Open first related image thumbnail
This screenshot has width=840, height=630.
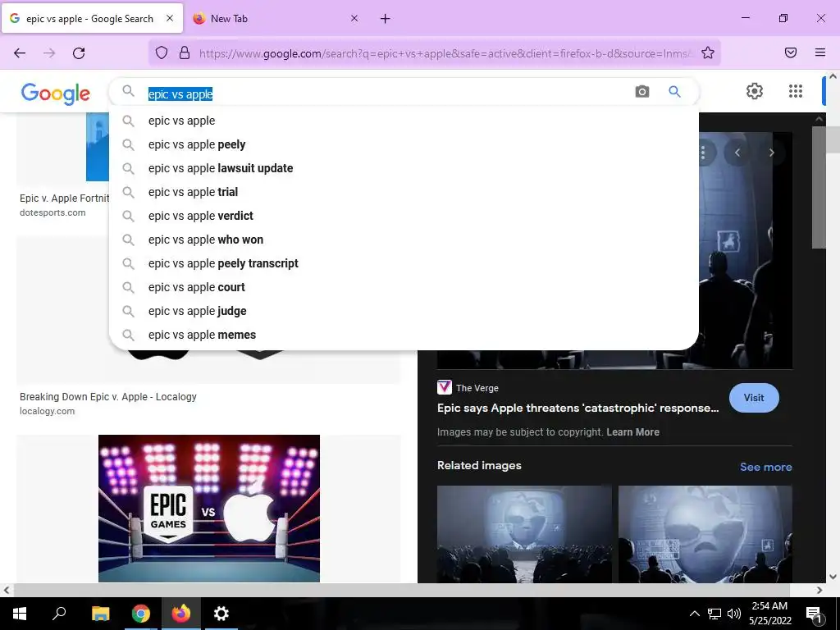[524, 534]
